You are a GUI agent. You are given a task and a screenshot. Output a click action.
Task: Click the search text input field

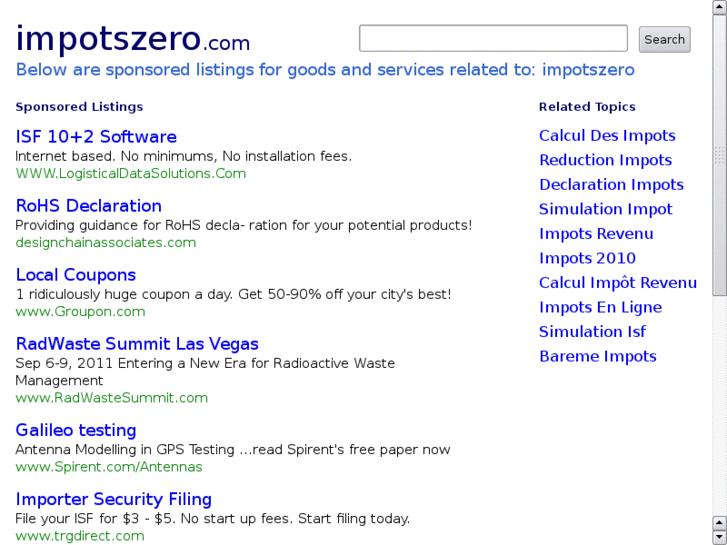click(x=493, y=39)
